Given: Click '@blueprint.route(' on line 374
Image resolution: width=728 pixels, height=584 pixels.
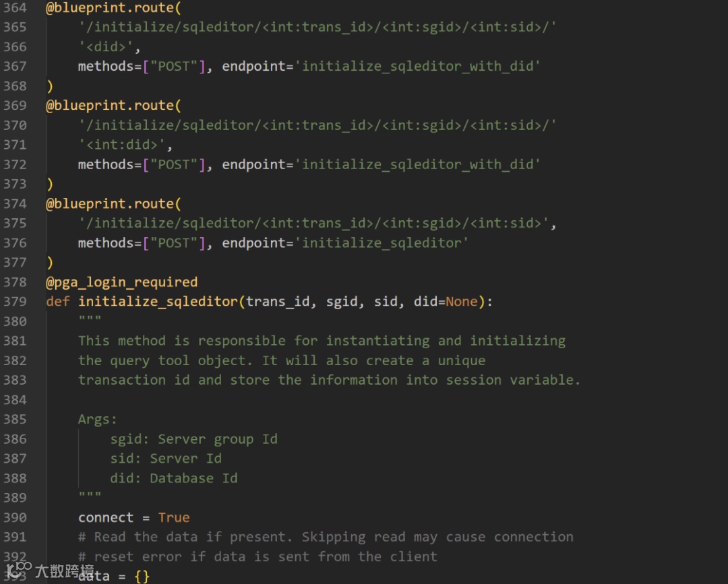Looking at the screenshot, I should (113, 203).
